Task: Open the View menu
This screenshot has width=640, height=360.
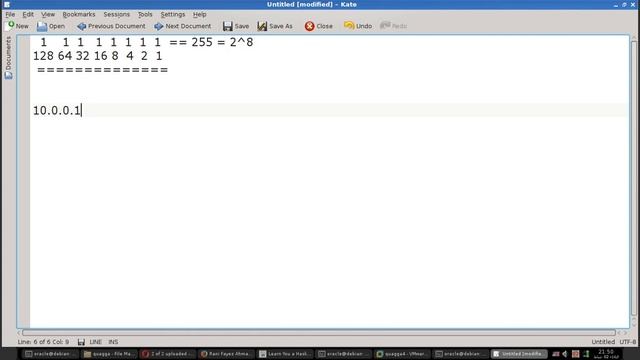Action: (48, 14)
